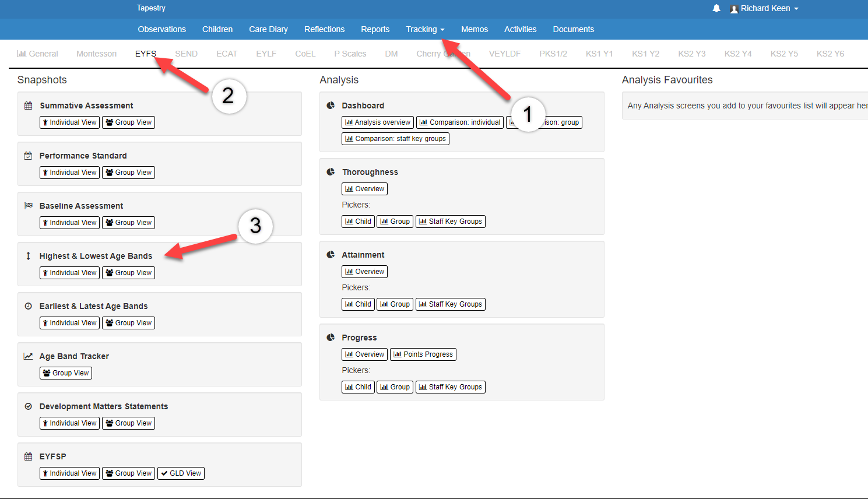Select the DM tab
The width and height of the screenshot is (868, 499).
tap(391, 54)
